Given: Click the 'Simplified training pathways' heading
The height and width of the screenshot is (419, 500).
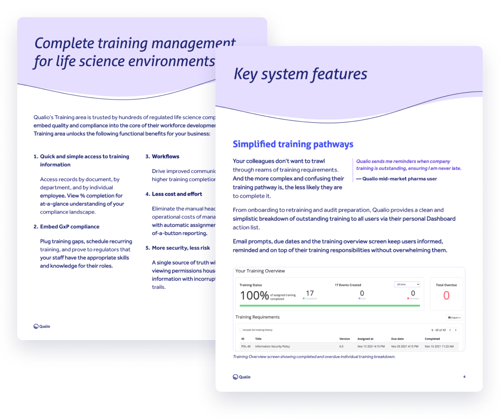Looking at the screenshot, I should click(293, 144).
